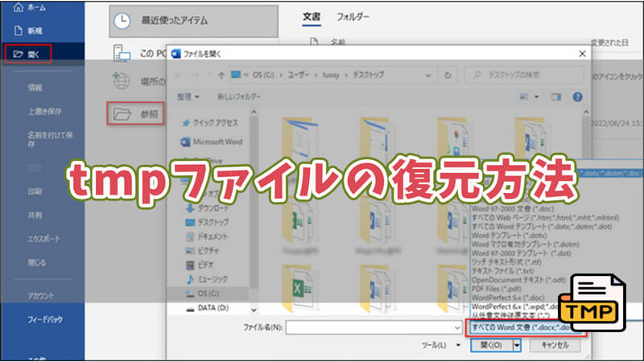
Task: Select デスクトップ in navigation pane
Action: [207, 223]
